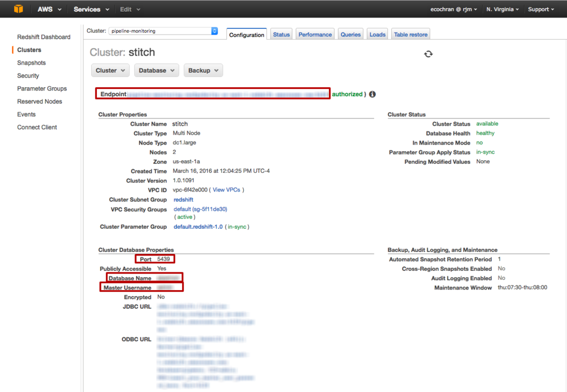Image resolution: width=567 pixels, height=392 pixels.
Task: Open the Support dropdown menu
Action: click(x=541, y=10)
